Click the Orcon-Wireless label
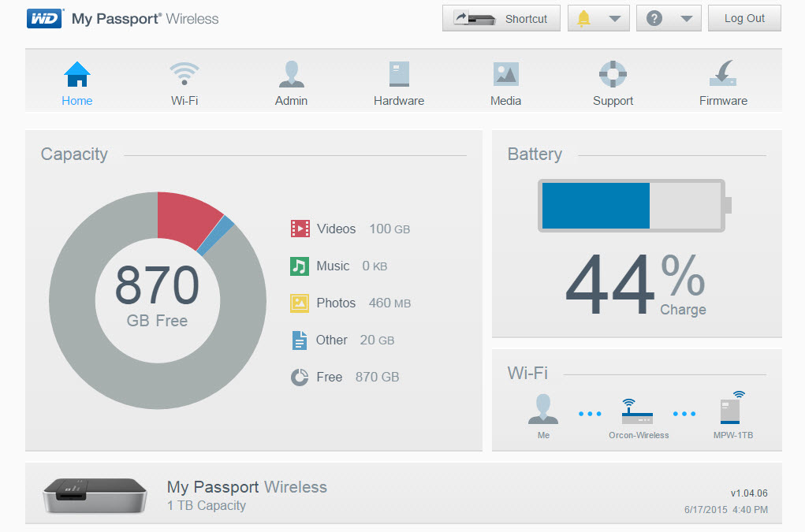Viewport: 805px width, 532px height. 639,435
